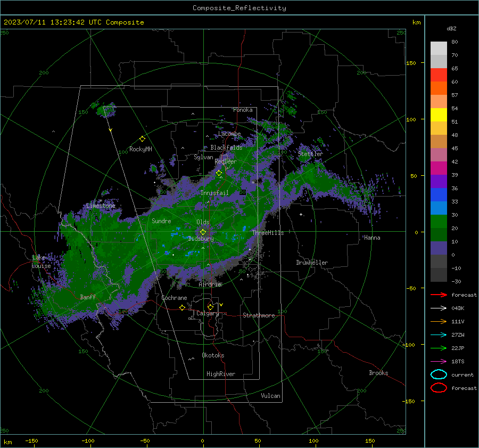Click the white 04DK arrow icon

439,308
